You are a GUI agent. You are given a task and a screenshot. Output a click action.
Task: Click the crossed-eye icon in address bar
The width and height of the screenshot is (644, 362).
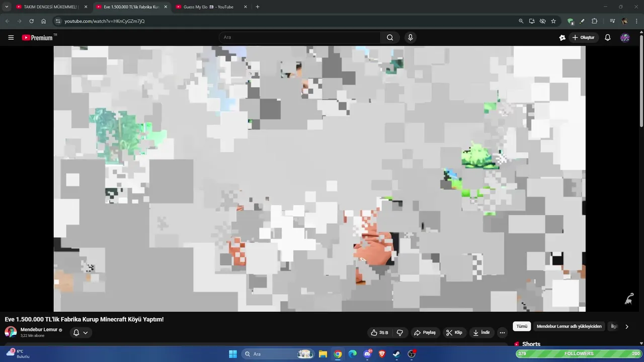[542, 21]
